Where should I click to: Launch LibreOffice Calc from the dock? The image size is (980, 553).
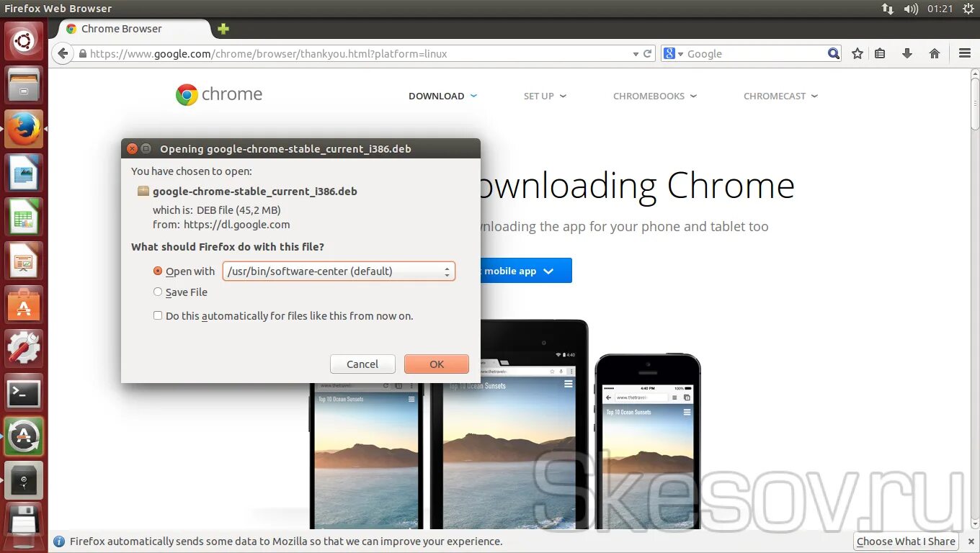24,217
